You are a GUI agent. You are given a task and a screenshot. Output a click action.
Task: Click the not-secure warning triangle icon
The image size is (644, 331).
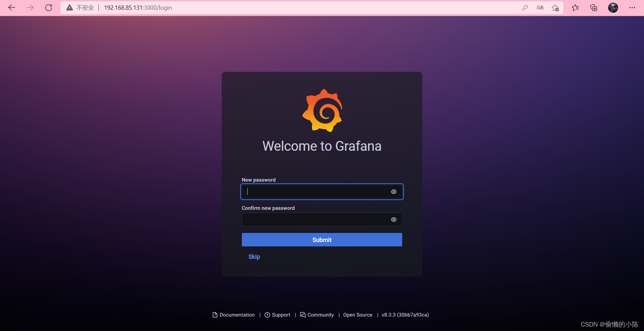pos(69,8)
